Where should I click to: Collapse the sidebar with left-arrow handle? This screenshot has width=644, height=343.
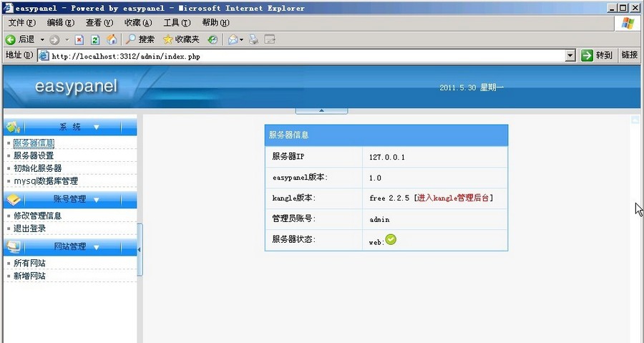click(x=140, y=250)
